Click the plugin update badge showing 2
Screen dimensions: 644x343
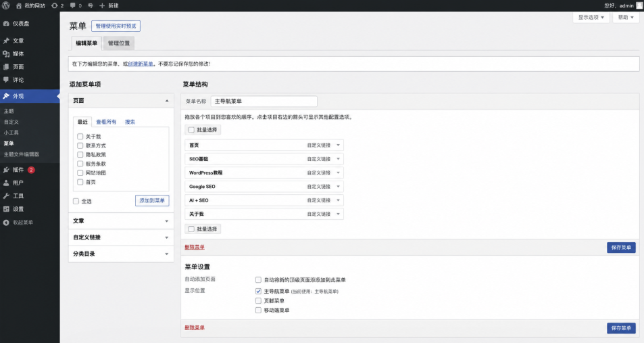31,170
